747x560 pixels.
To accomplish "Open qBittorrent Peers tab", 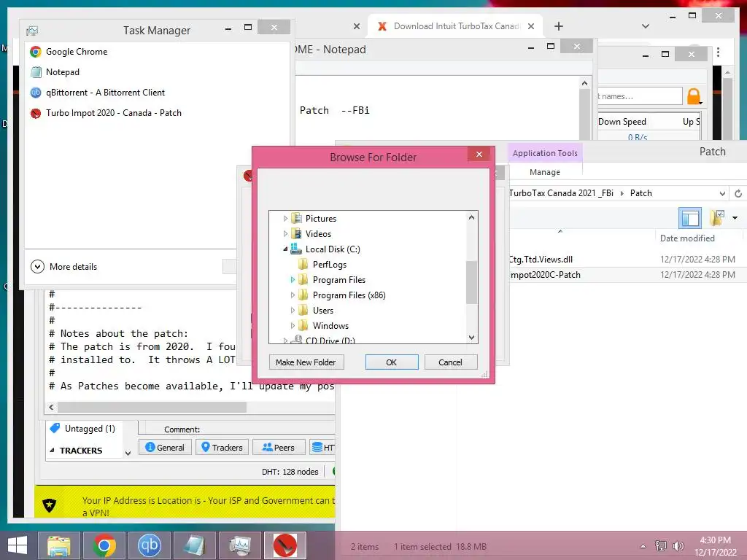I will (x=278, y=447).
